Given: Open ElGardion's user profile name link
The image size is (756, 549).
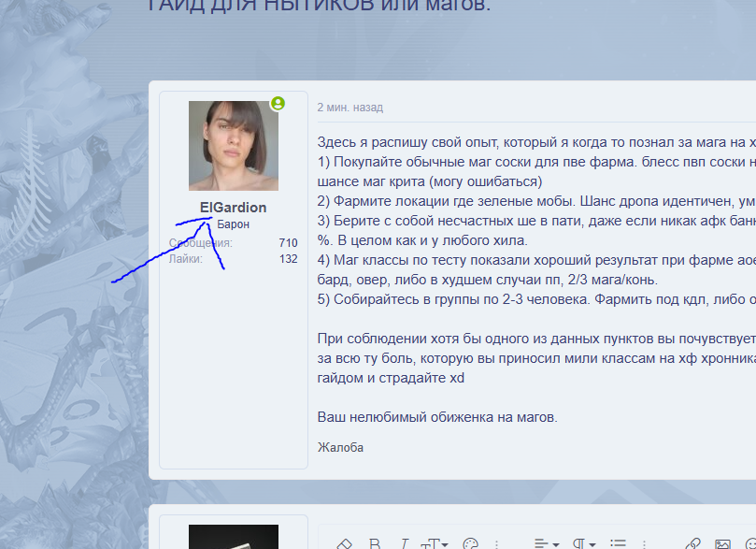Looking at the screenshot, I should pos(233,208).
